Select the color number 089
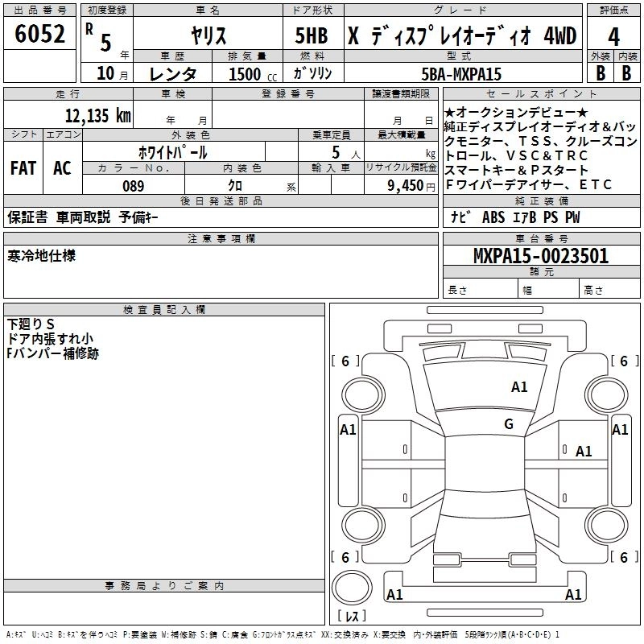The width and height of the screenshot is (644, 644). [133, 186]
